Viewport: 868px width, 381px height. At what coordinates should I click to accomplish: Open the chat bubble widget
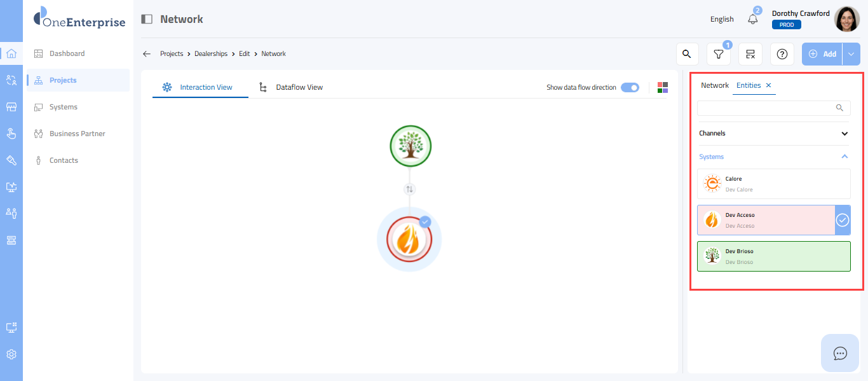tap(840, 353)
